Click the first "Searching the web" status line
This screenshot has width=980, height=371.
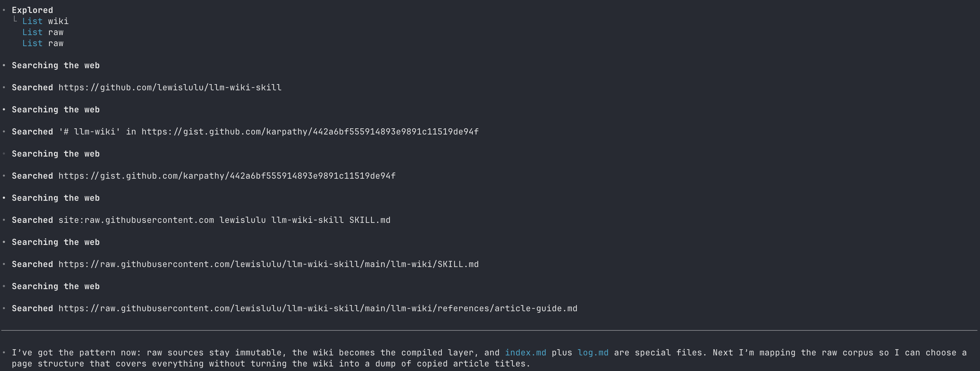[x=55, y=66]
